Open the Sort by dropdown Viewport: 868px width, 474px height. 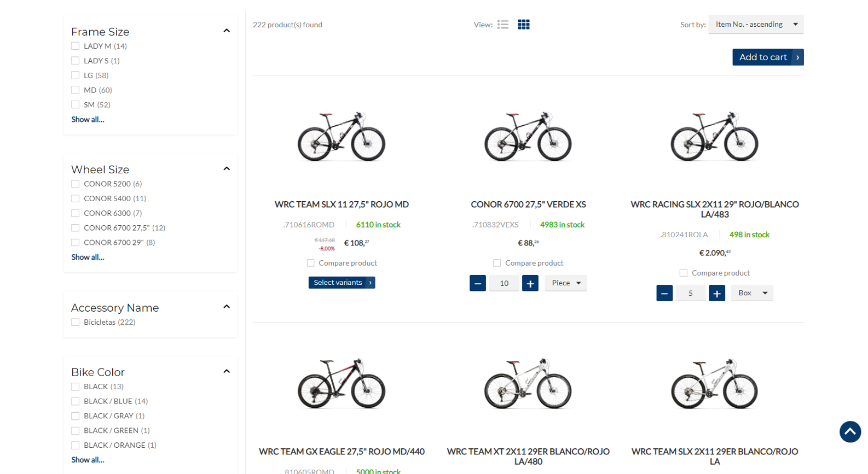[756, 25]
